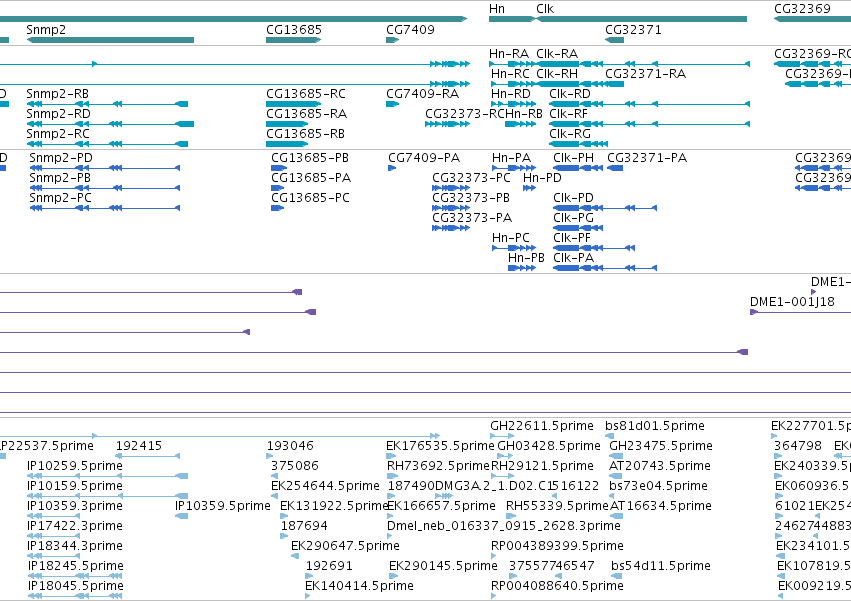Select protein CG13685-PB label
The width and height of the screenshot is (851, 601).
pos(310,157)
